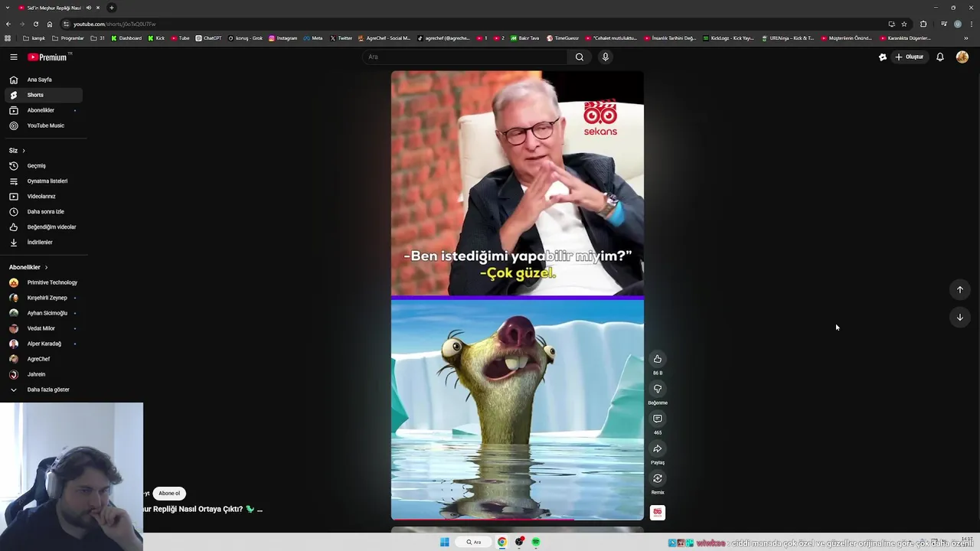
Task: Expand the Siz section chevron
Action: (24, 151)
